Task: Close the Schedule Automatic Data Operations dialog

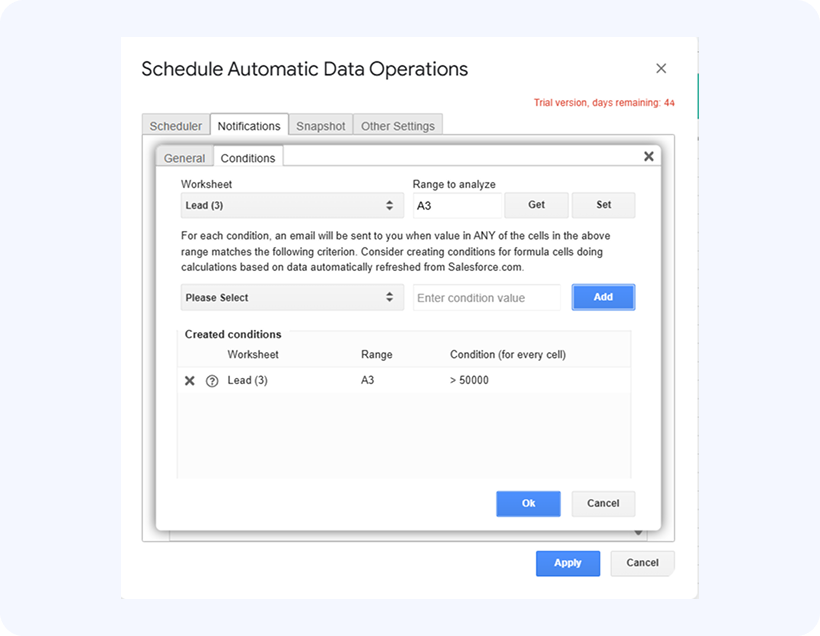Action: (x=660, y=68)
